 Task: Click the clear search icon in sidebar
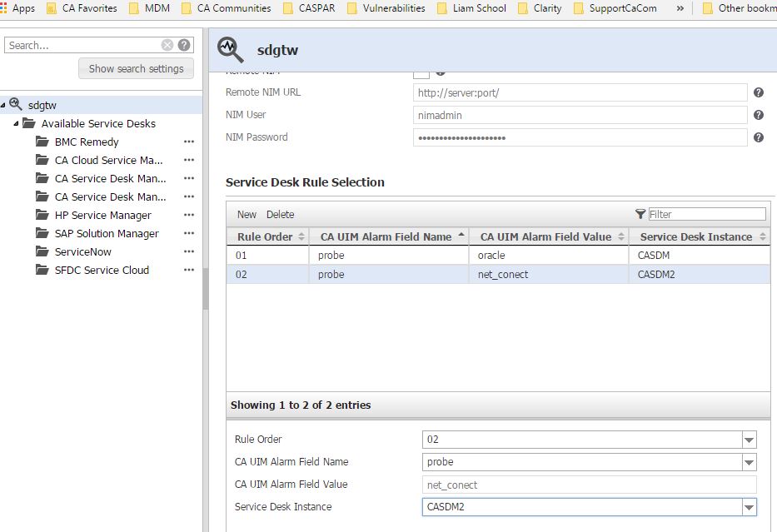click(167, 45)
